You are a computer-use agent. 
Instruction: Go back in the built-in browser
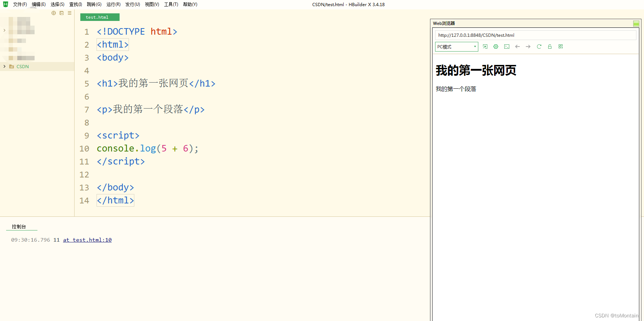518,47
